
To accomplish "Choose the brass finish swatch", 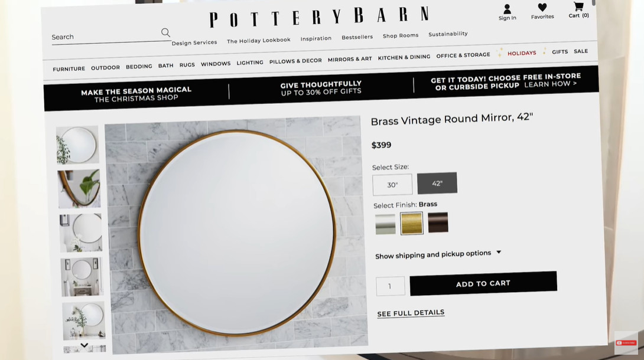I will [412, 223].
